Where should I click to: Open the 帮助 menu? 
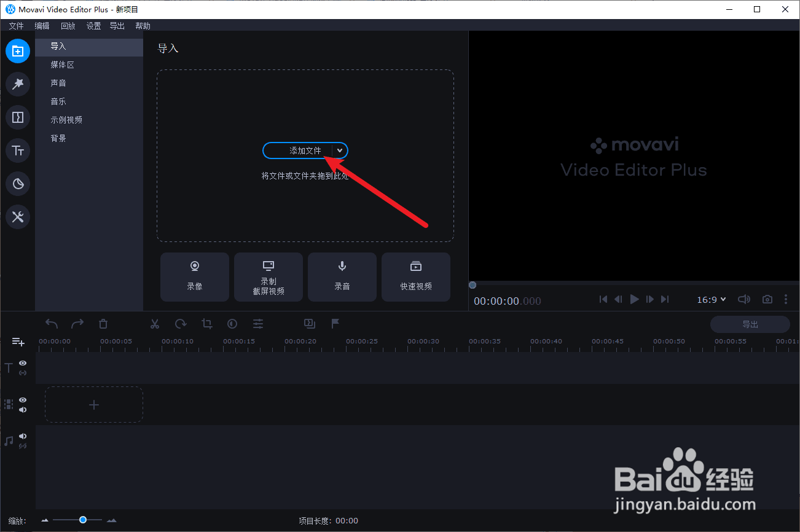point(143,26)
